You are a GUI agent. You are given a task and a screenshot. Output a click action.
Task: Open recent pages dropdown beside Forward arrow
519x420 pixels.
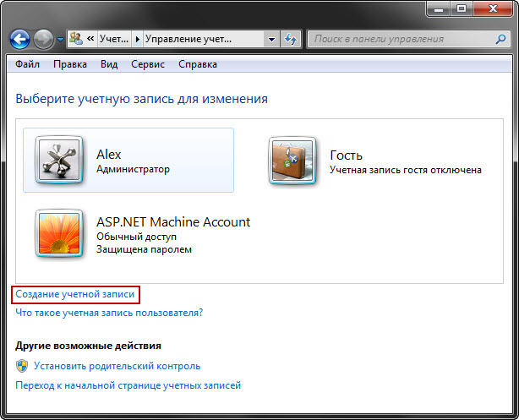pyautogui.click(x=60, y=40)
